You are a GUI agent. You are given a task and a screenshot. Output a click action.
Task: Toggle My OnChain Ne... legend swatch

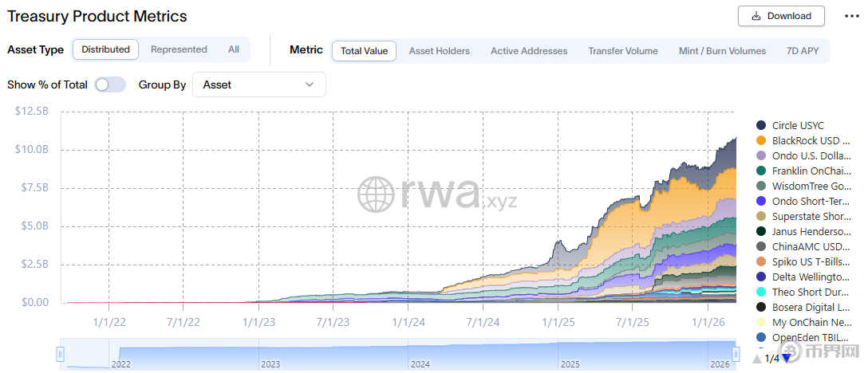tap(761, 321)
